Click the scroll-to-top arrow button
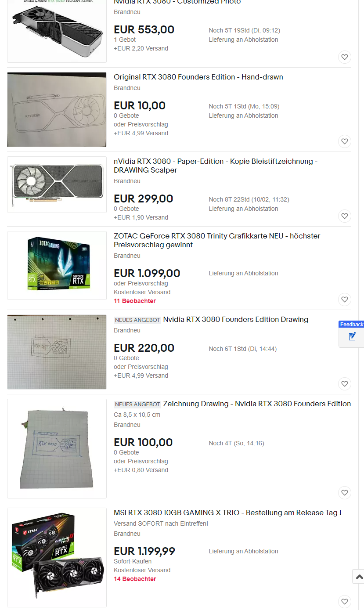Screen dimensions: 364x610 pos(359,577)
